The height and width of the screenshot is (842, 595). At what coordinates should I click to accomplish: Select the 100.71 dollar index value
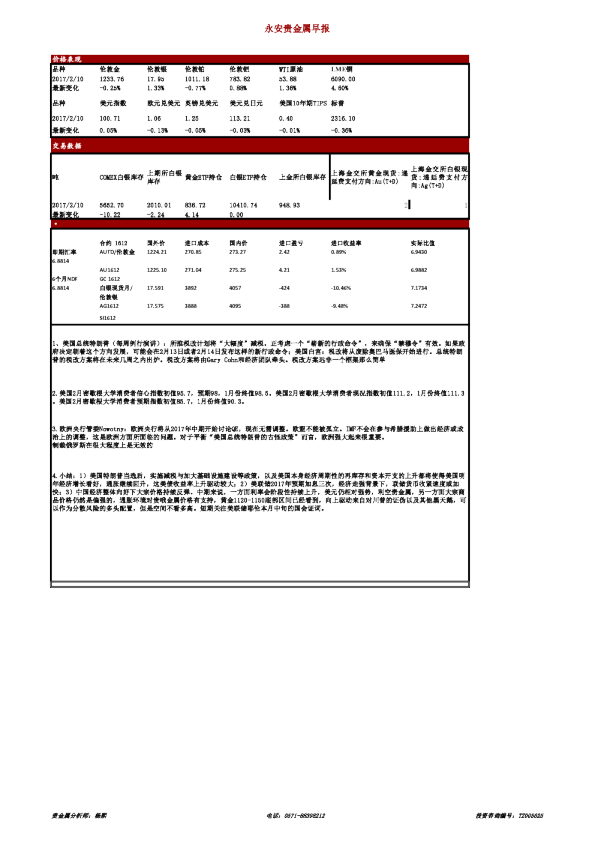point(110,119)
